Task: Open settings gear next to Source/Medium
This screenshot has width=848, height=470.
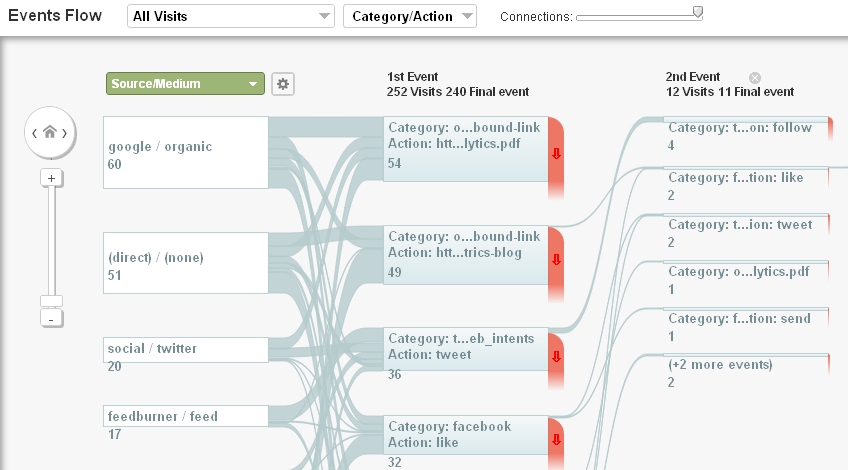Action: [x=283, y=84]
